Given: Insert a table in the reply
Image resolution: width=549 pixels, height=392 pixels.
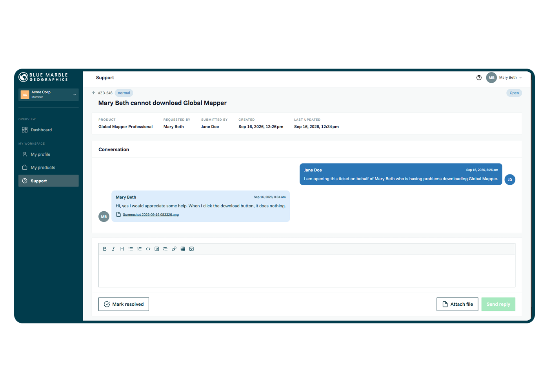Looking at the screenshot, I should click(183, 249).
